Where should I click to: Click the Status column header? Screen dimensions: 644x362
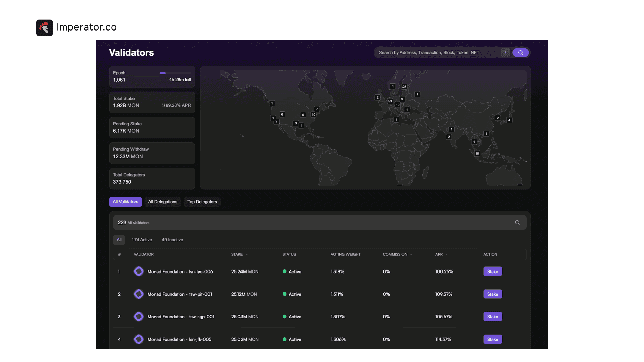pyautogui.click(x=289, y=255)
